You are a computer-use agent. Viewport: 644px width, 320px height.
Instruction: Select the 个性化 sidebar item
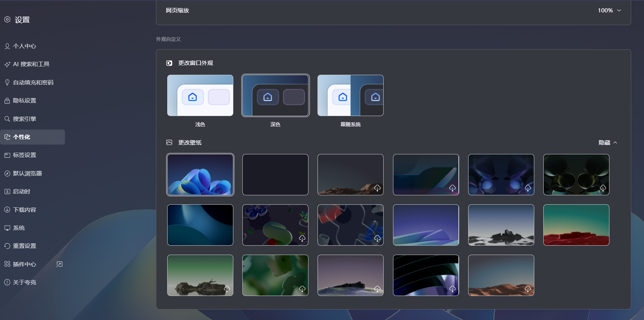[x=33, y=137]
